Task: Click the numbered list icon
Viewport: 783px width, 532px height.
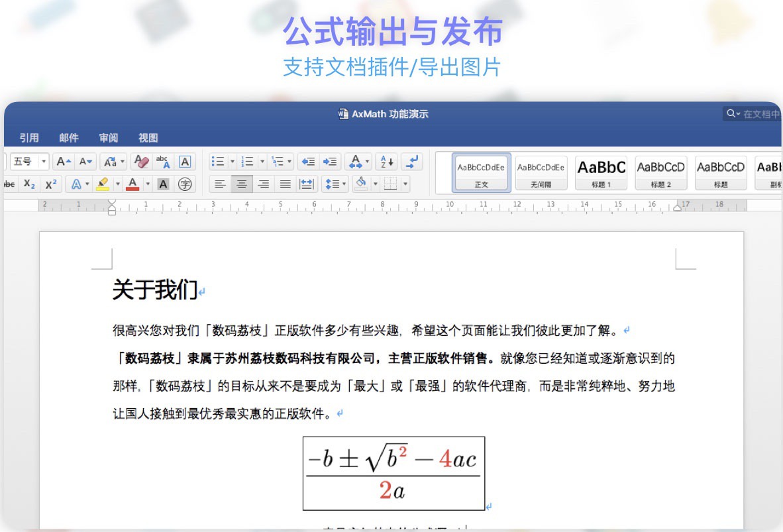Action: coord(247,162)
